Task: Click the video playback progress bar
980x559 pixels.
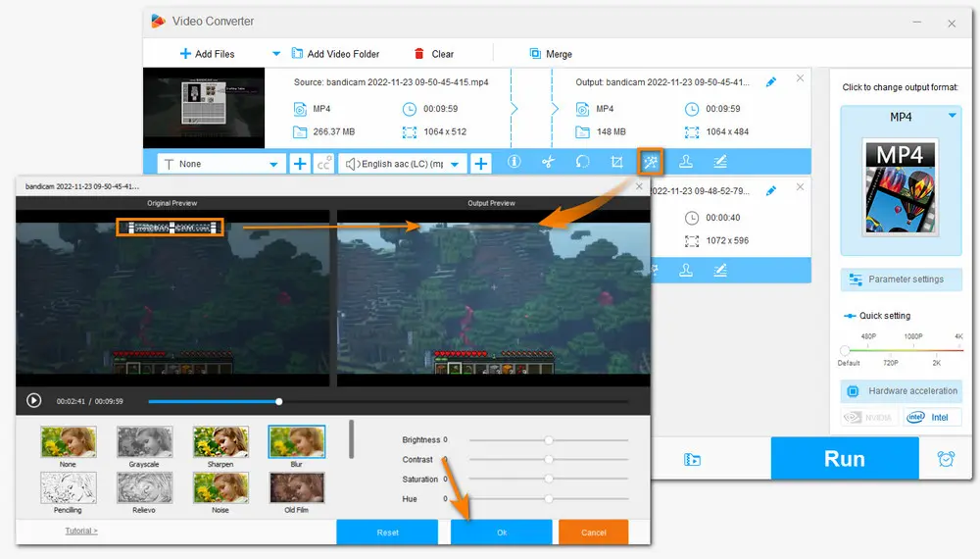Action: (387, 401)
